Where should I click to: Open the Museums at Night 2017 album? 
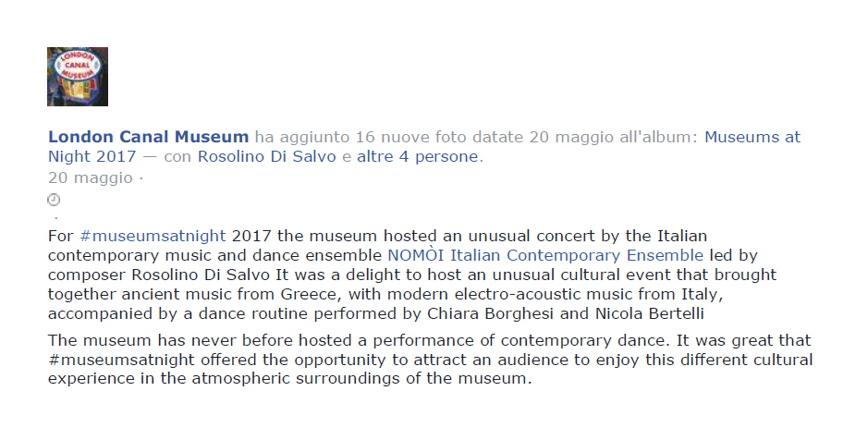pos(424,147)
